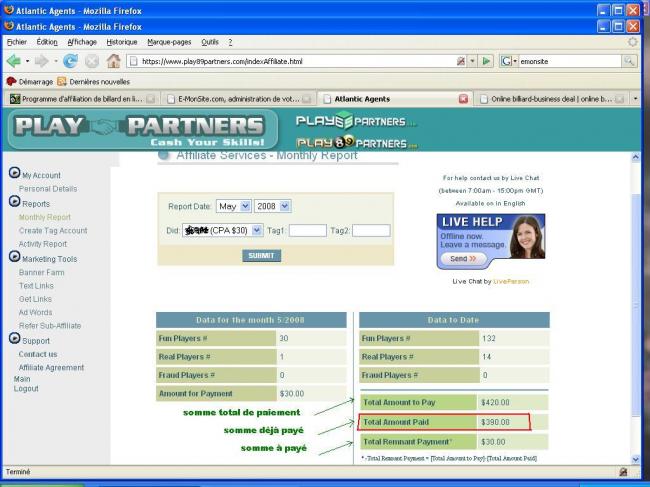This screenshot has width=650, height=487.
Task: Open the address bar history dropdown
Action: pos(472,61)
